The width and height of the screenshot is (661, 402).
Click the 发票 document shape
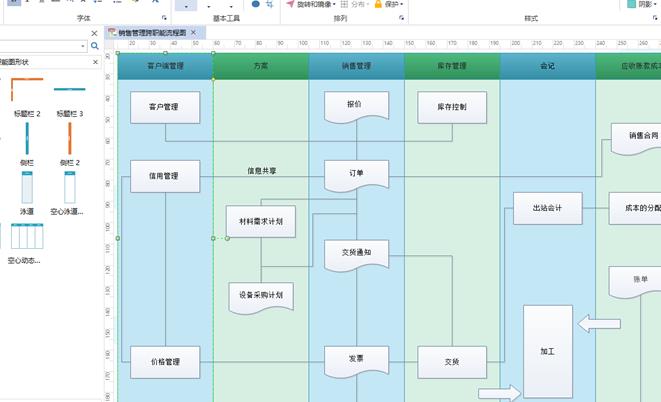coord(357,361)
